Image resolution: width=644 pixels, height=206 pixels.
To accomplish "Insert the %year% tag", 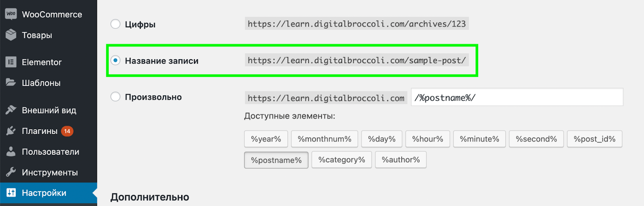I will point(266,139).
